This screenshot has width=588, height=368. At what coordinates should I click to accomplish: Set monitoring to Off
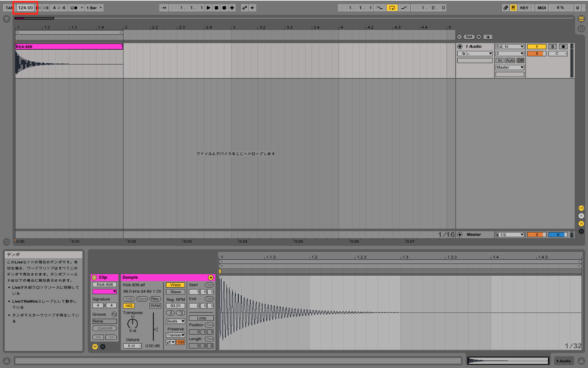pyautogui.click(x=520, y=60)
